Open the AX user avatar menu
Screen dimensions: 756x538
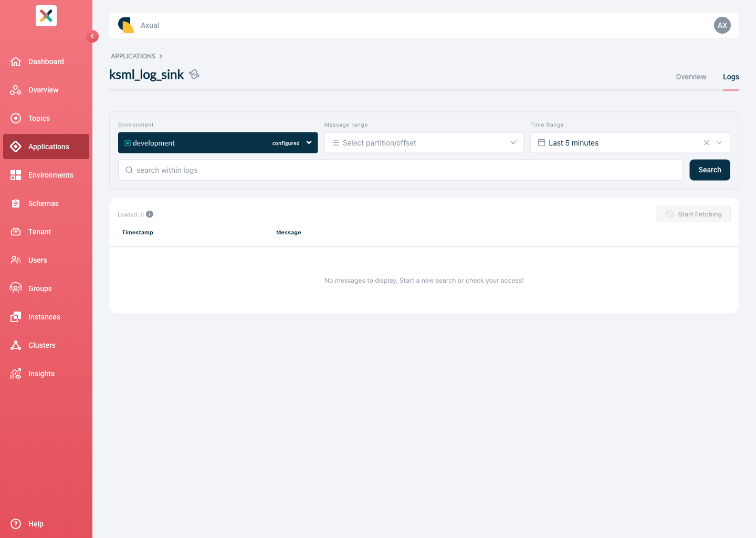722,25
